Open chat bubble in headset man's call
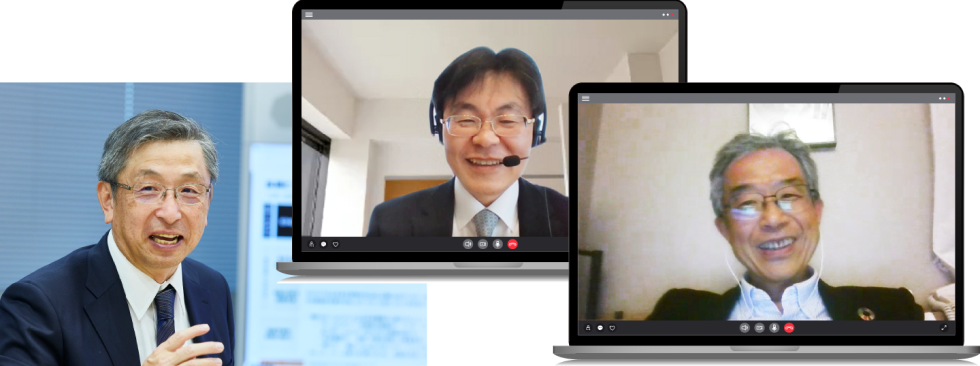980x366 pixels. (x=323, y=244)
